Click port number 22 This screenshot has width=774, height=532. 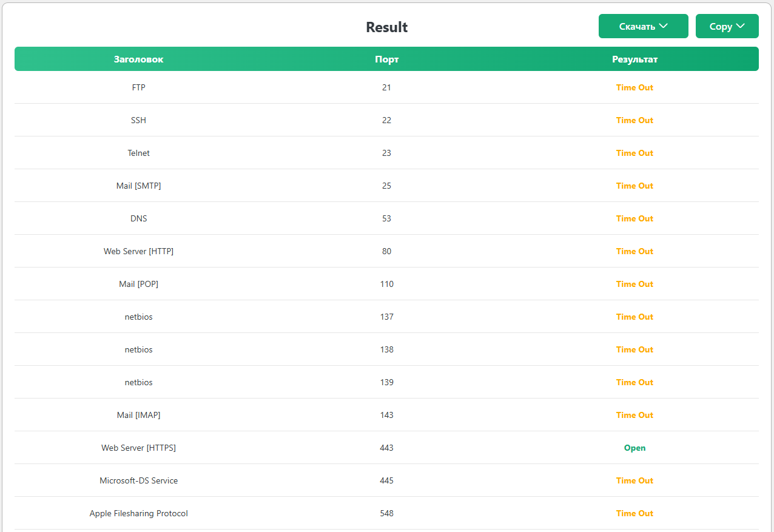click(x=387, y=120)
